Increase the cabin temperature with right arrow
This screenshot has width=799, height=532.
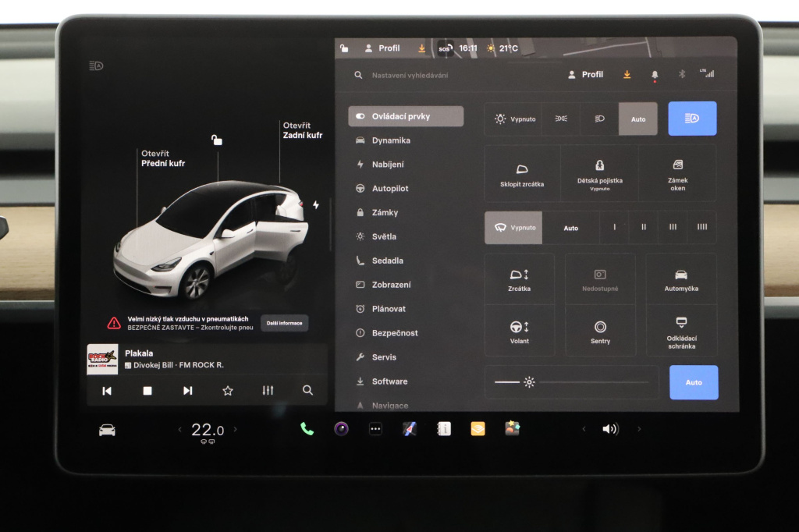235,429
